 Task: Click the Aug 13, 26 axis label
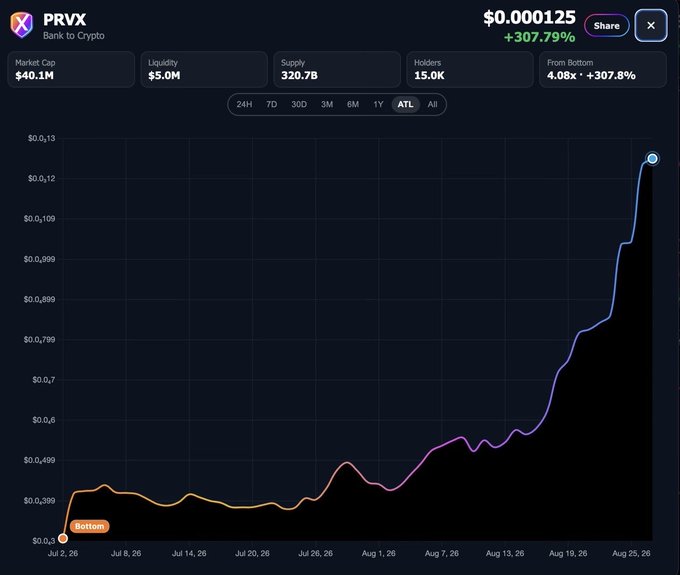click(x=505, y=553)
